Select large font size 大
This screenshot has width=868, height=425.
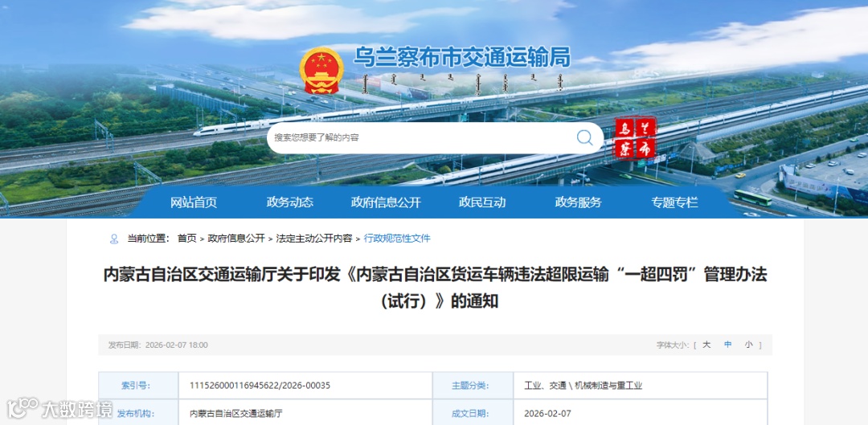click(706, 345)
